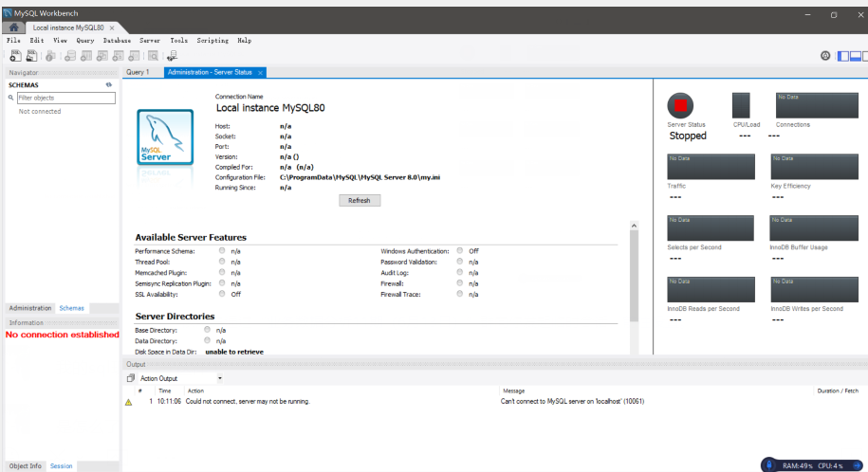Click the Key Efficiency graph
The height and width of the screenshot is (472, 868).
click(814, 167)
